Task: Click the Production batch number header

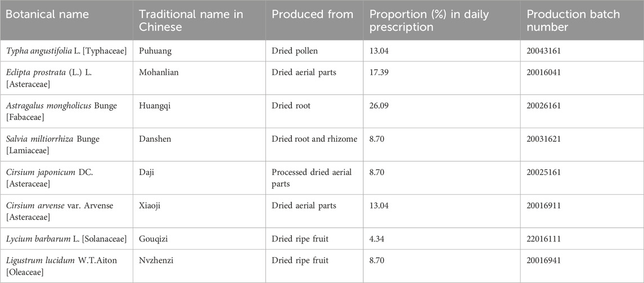Action: [573, 21]
